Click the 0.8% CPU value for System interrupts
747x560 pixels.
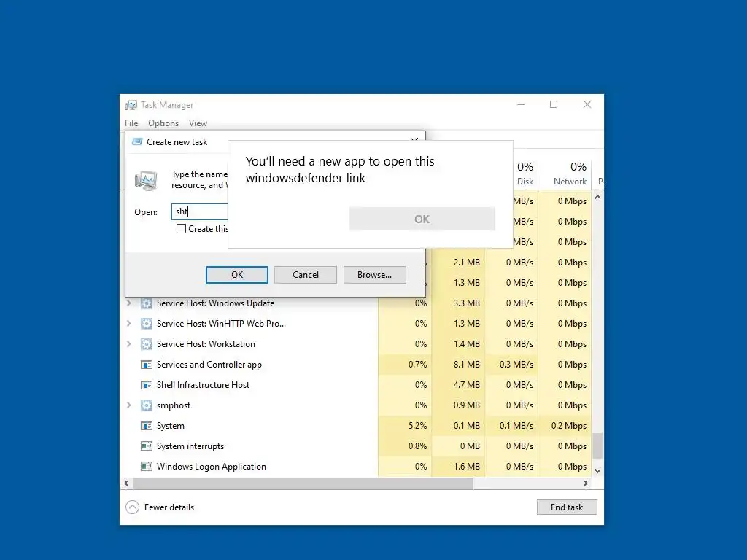tap(417, 446)
